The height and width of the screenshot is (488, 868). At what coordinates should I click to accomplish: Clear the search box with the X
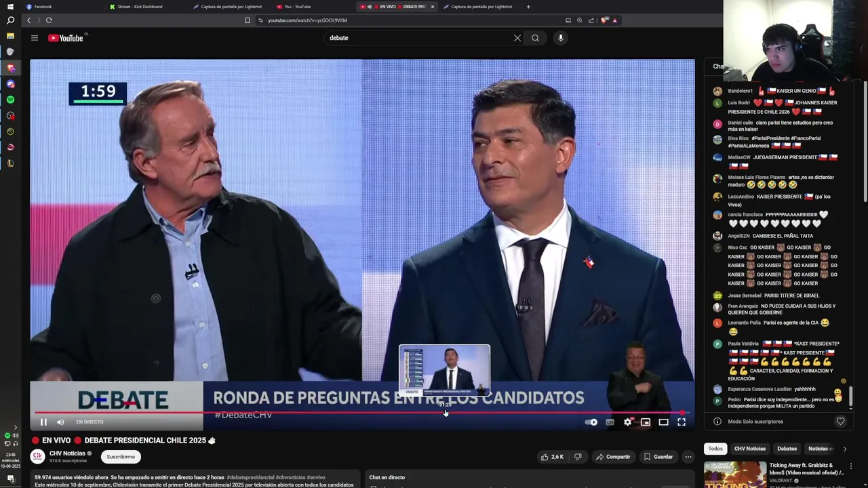(517, 38)
